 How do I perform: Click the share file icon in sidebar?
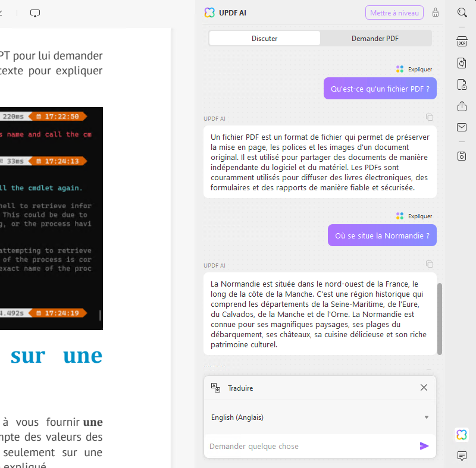click(x=462, y=106)
